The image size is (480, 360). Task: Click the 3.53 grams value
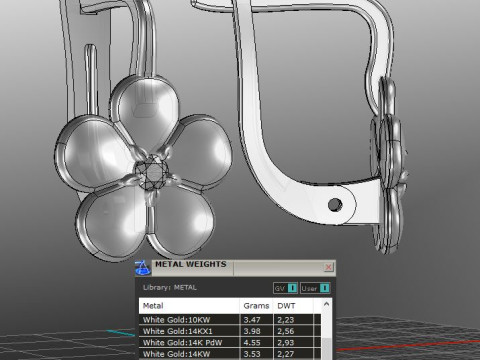252,354
